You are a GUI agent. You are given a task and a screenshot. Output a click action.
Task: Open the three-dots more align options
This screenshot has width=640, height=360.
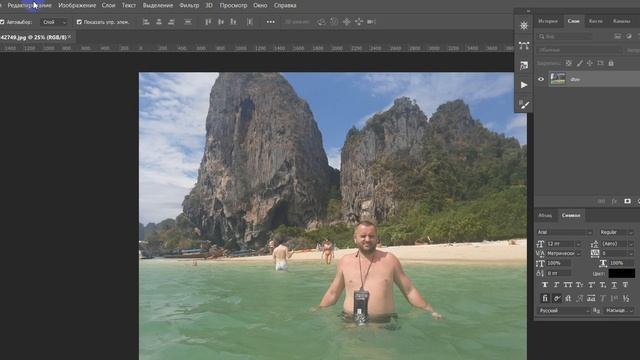[x=271, y=22]
